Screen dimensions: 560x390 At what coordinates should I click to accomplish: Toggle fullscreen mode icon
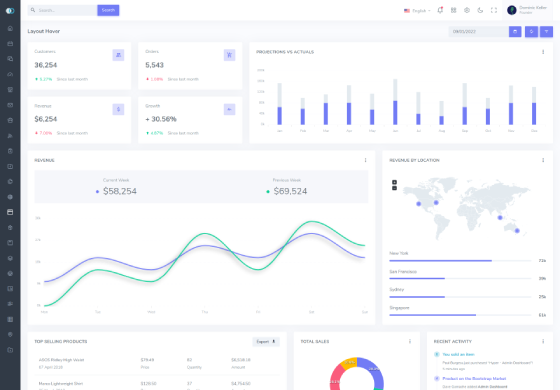point(494,10)
